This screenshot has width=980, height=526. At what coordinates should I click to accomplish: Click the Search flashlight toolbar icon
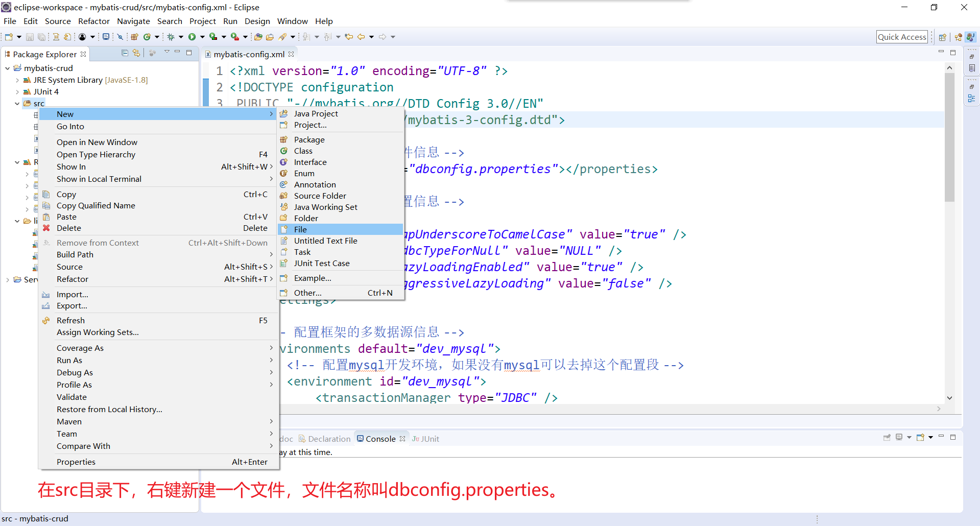(x=282, y=37)
